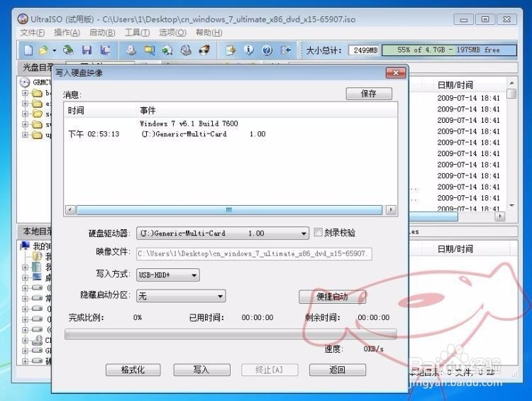
Task: Click the 便捷启动 button
Action: (x=332, y=297)
